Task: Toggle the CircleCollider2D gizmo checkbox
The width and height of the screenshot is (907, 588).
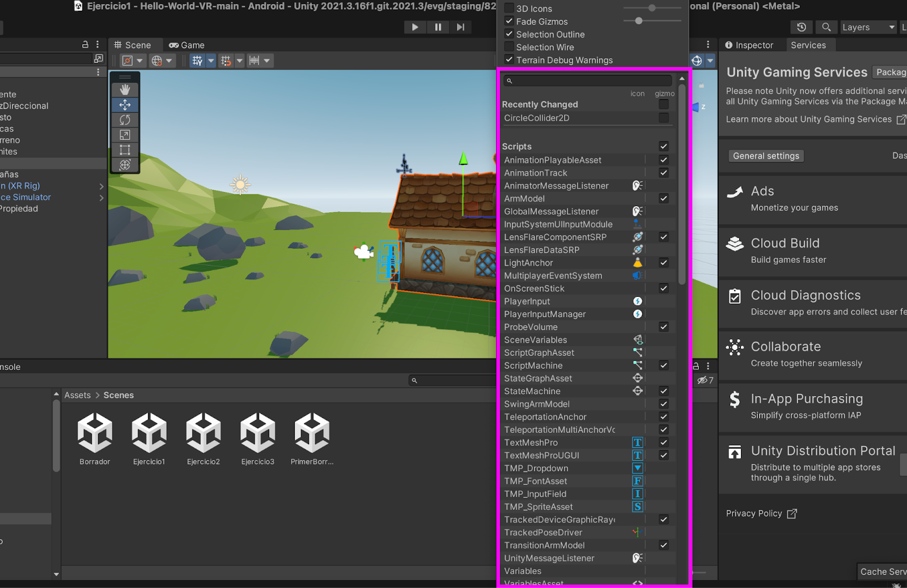Action: click(664, 118)
